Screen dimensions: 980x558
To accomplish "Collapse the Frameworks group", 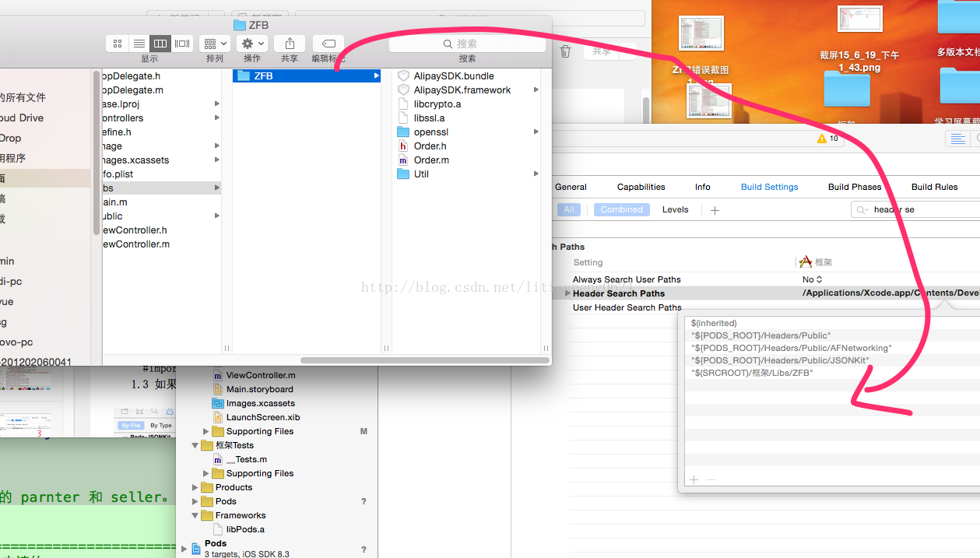I will click(x=195, y=515).
